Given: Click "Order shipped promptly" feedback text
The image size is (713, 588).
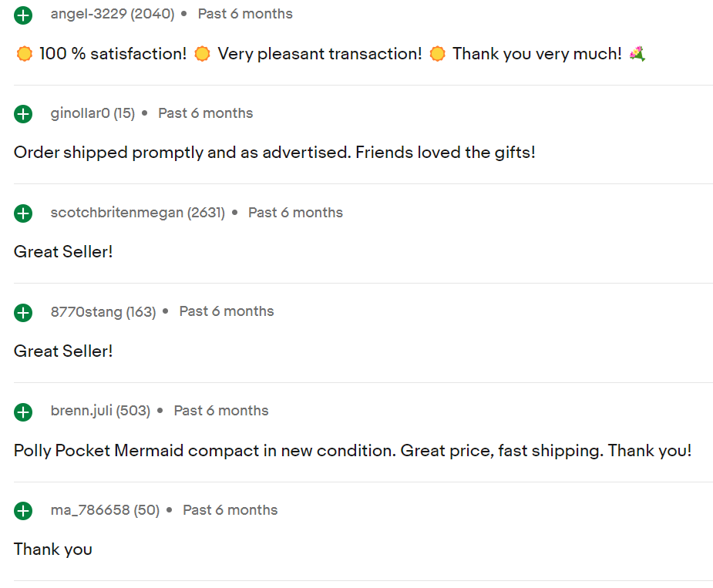Looking at the screenshot, I should pos(274,153).
